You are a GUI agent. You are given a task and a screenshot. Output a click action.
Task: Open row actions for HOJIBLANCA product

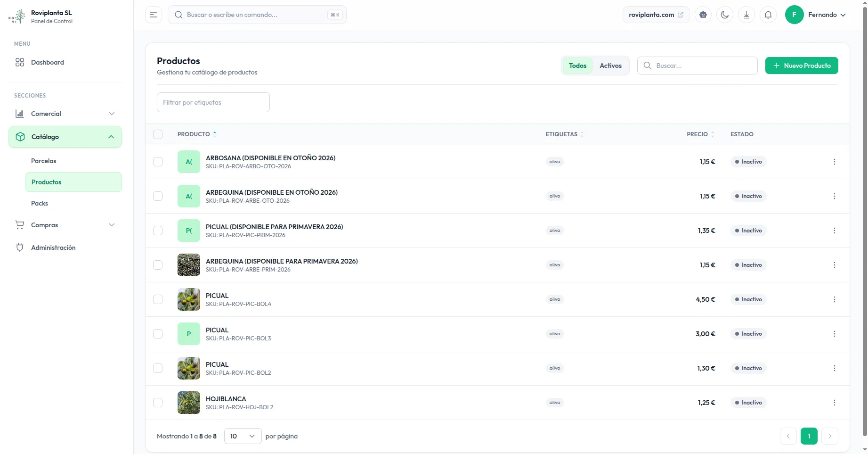point(834,403)
